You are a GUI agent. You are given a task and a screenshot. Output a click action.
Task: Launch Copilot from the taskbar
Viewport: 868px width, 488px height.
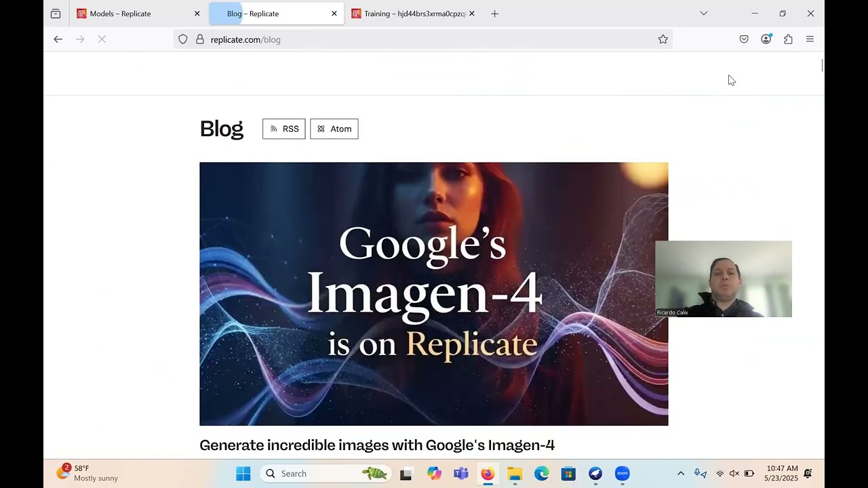coord(434,474)
